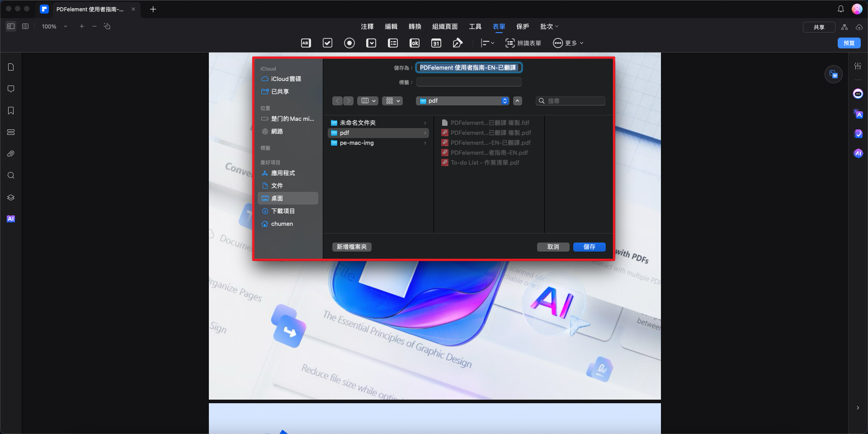The image size is (868, 434).
Task: Open the 保护 menu tab
Action: coord(523,27)
